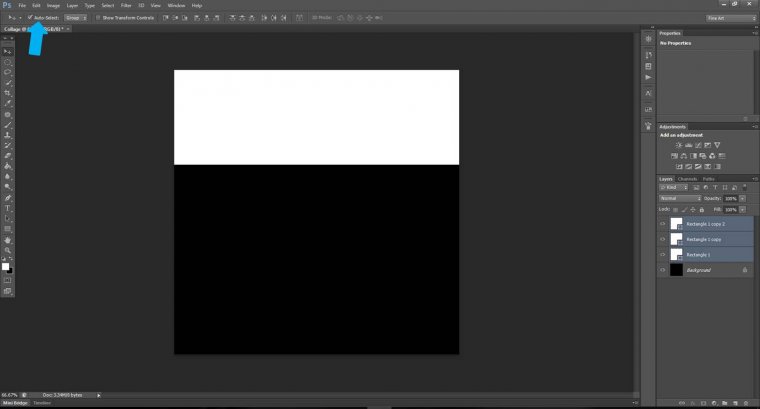Toggle the Auto-Select checkbox
760x409 pixels.
[30, 17]
